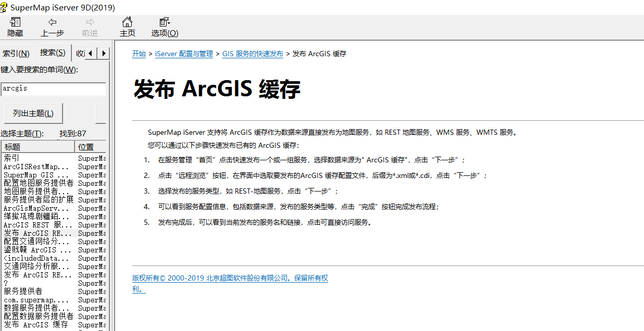Focus the search word field containing arcgis
The image size is (644, 331).
tap(53, 89)
